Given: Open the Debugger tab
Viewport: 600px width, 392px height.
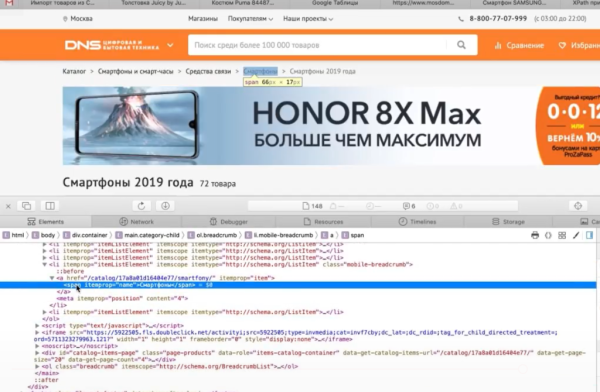Looking at the screenshot, I should click(x=228, y=222).
